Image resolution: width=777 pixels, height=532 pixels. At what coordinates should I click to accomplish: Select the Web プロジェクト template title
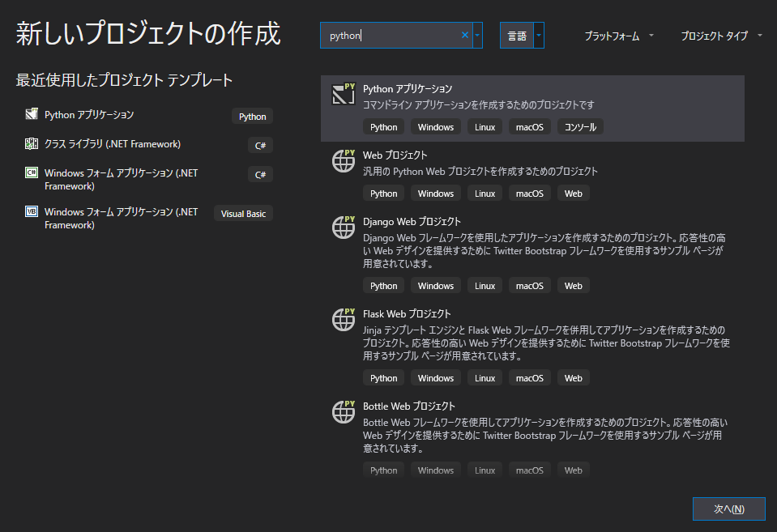tap(395, 155)
